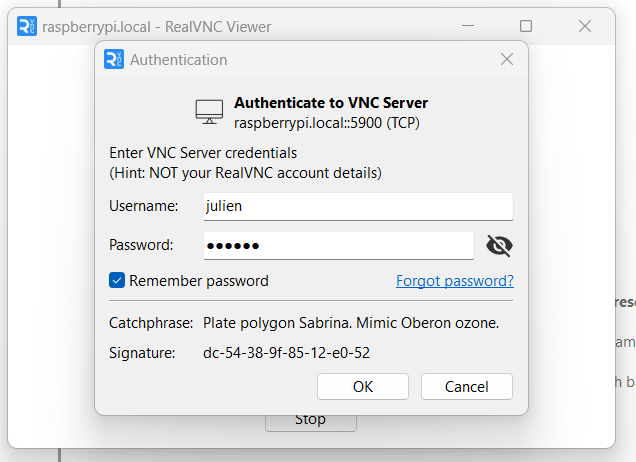
Task: Click the raspberrypi.local - RealVNC Viewer window title
Action: coord(157,27)
